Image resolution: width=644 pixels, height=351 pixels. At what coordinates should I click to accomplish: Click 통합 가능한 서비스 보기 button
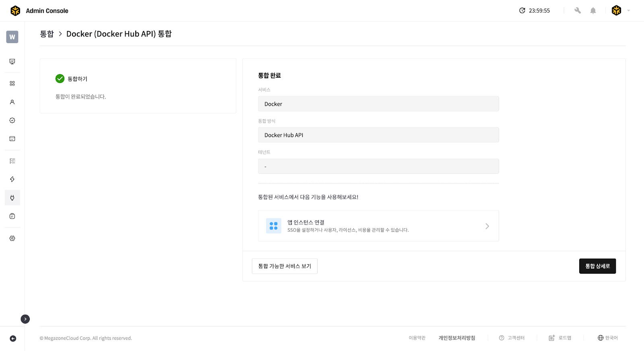(285, 266)
